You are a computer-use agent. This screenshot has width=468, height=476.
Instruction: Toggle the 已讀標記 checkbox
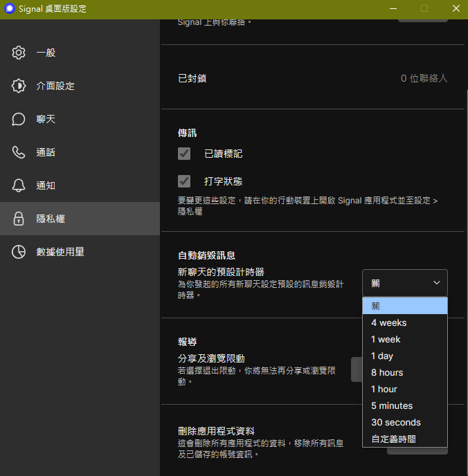[184, 154]
